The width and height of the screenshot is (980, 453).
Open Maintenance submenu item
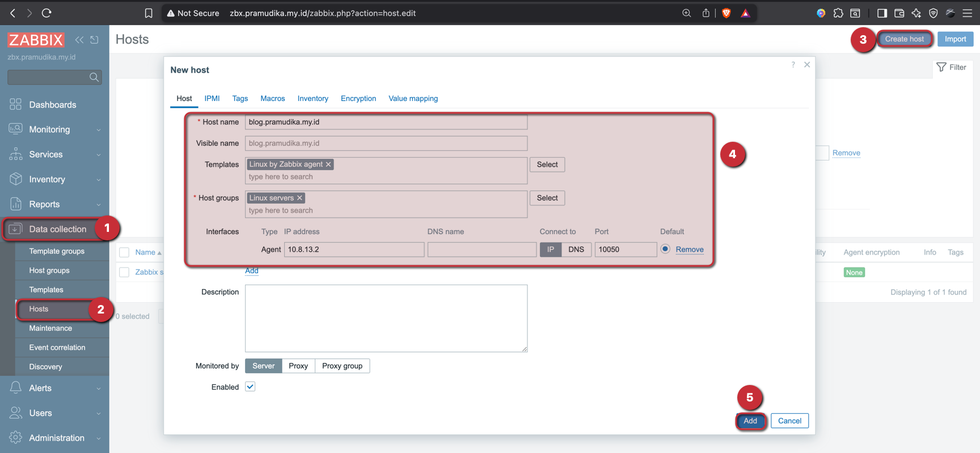(50, 328)
